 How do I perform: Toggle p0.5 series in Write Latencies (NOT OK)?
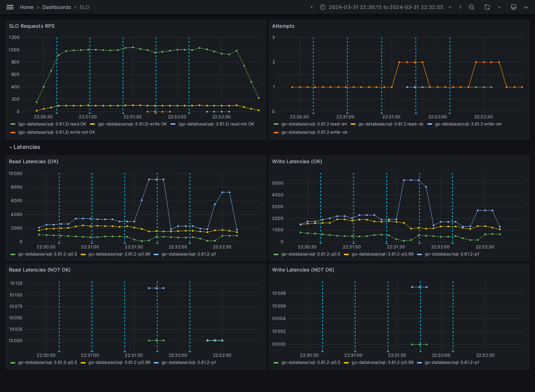pyautogui.click(x=311, y=362)
